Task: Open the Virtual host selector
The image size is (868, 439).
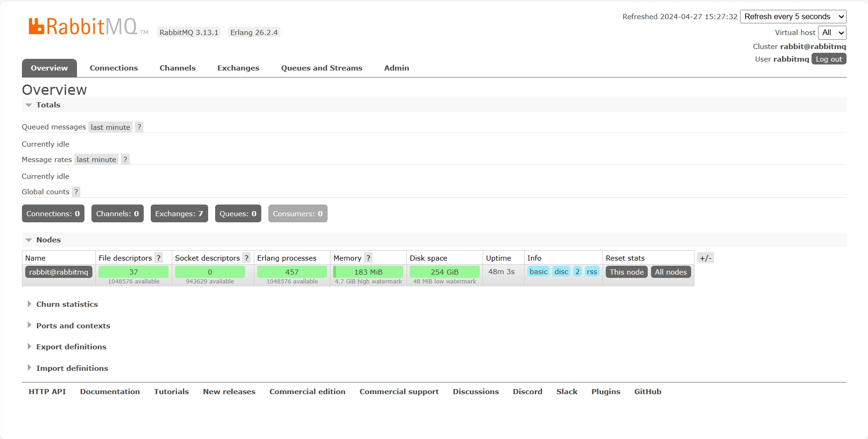Action: point(832,33)
